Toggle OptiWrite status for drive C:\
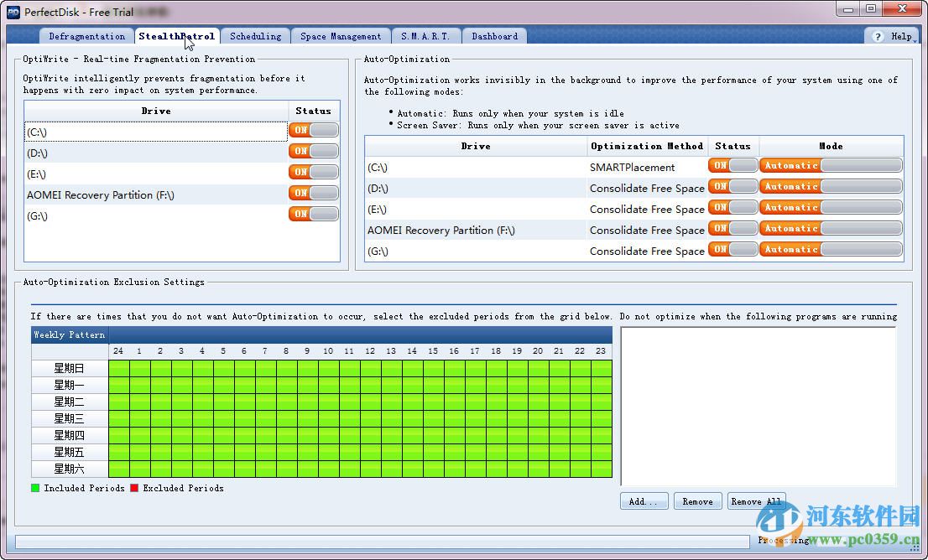 tap(314, 131)
